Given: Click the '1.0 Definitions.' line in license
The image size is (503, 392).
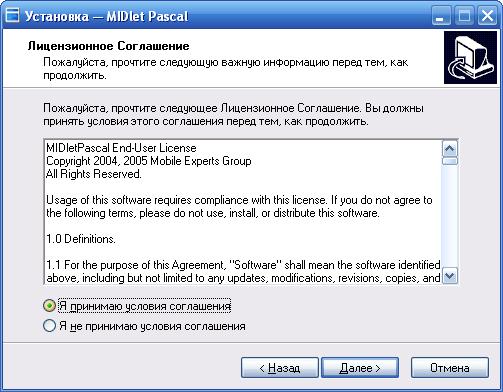Looking at the screenshot, I should click(81, 239).
